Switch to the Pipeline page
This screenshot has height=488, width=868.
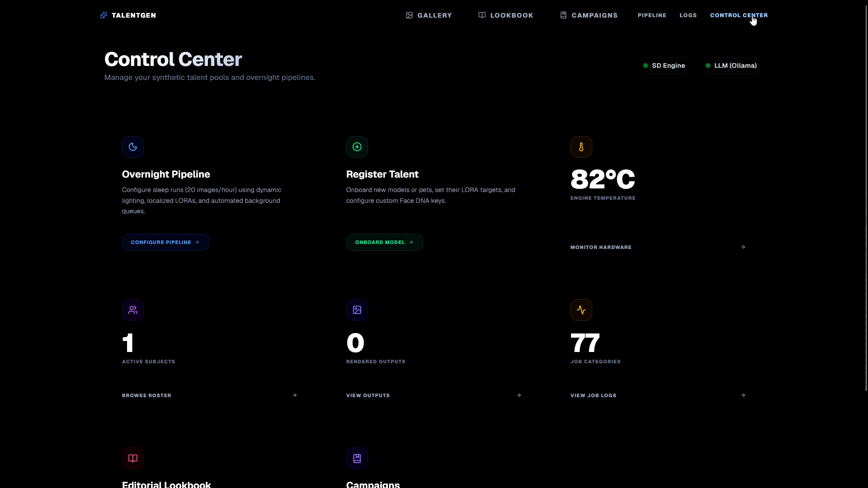click(x=652, y=15)
